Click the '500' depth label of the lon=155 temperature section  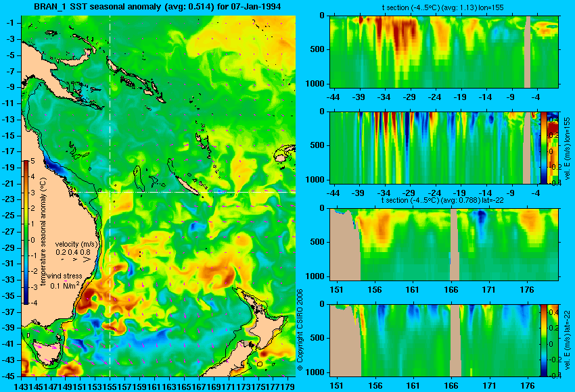[x=317, y=49]
